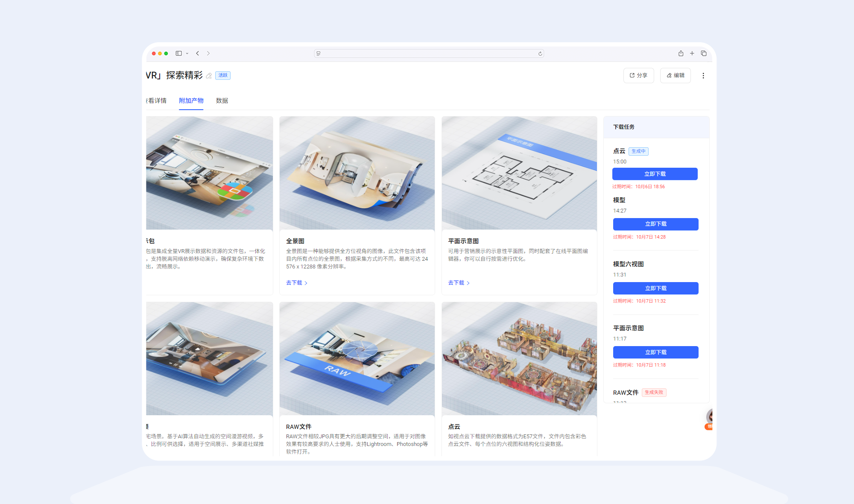
Task: Click the 11:17 time of 平面示意图 task
Action: click(x=620, y=339)
